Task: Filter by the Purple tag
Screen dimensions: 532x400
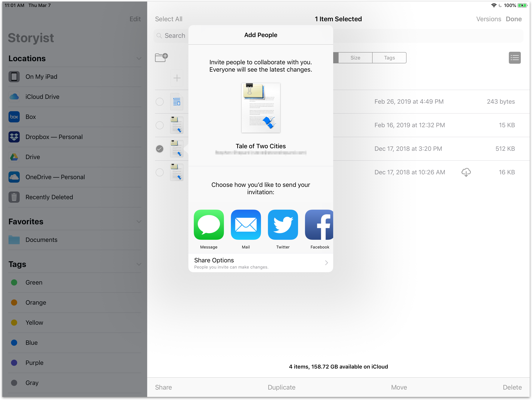Action: point(75,363)
